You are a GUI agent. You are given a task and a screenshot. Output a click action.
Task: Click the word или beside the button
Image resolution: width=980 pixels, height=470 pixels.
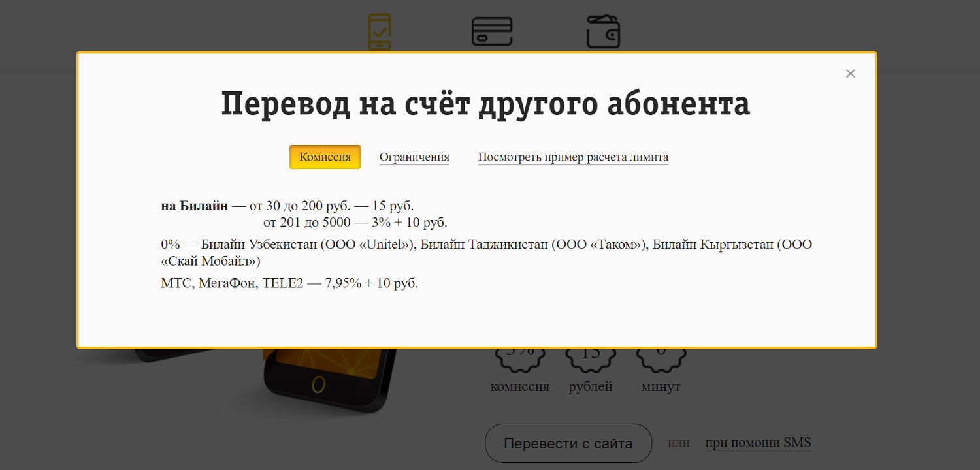pyautogui.click(x=678, y=443)
